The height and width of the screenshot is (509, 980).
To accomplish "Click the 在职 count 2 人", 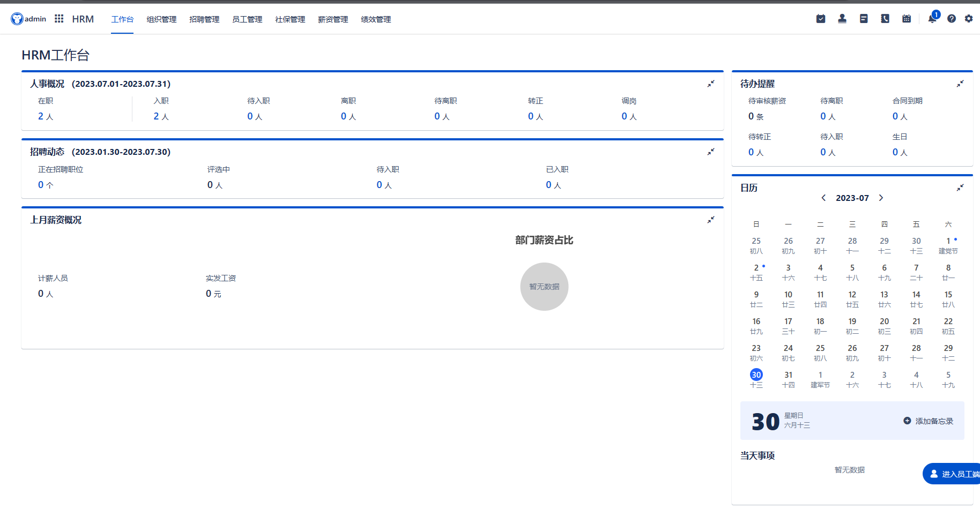I will [46, 116].
